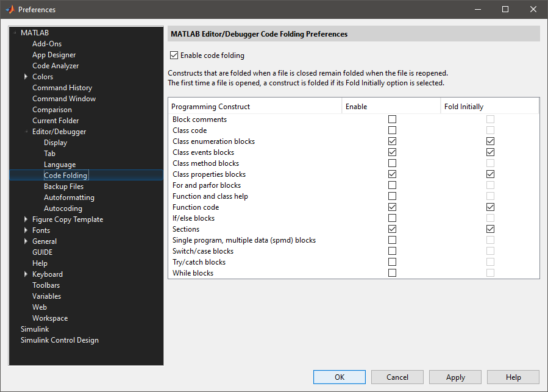Uncheck Enable for Class properties blocks

point(392,174)
